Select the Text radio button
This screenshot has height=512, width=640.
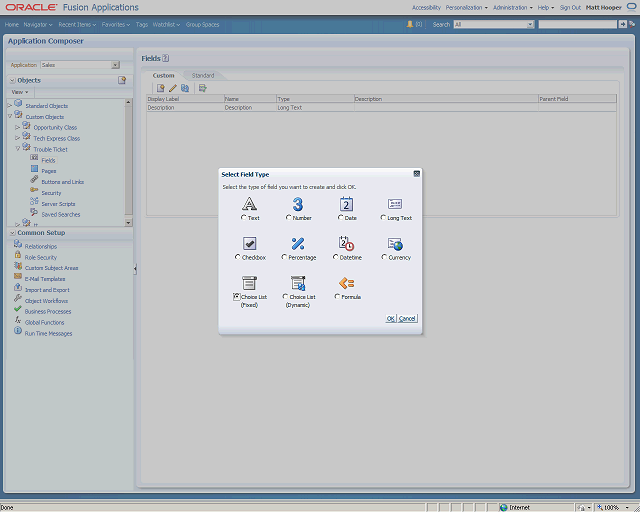click(244, 218)
